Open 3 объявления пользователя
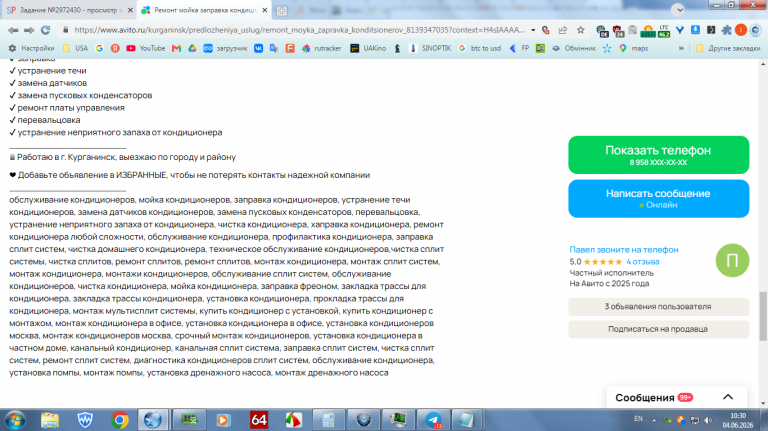This screenshot has width=768, height=431. (x=658, y=307)
